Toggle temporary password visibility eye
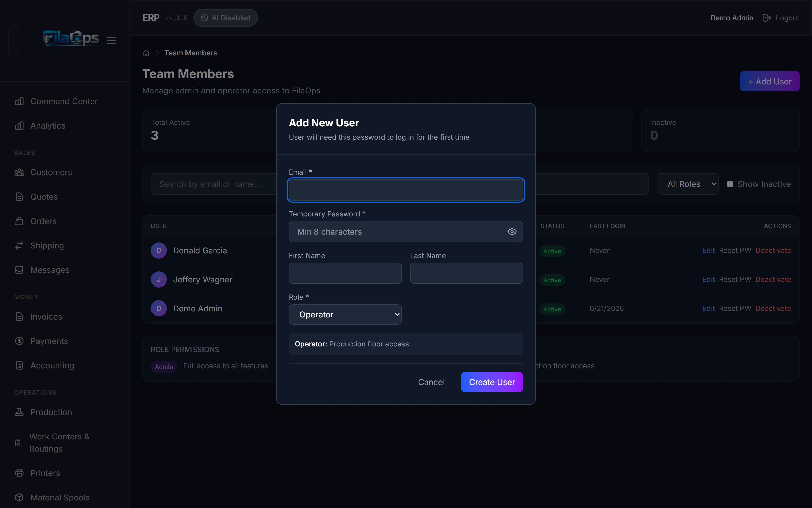Image resolution: width=812 pixels, height=508 pixels. click(x=512, y=232)
